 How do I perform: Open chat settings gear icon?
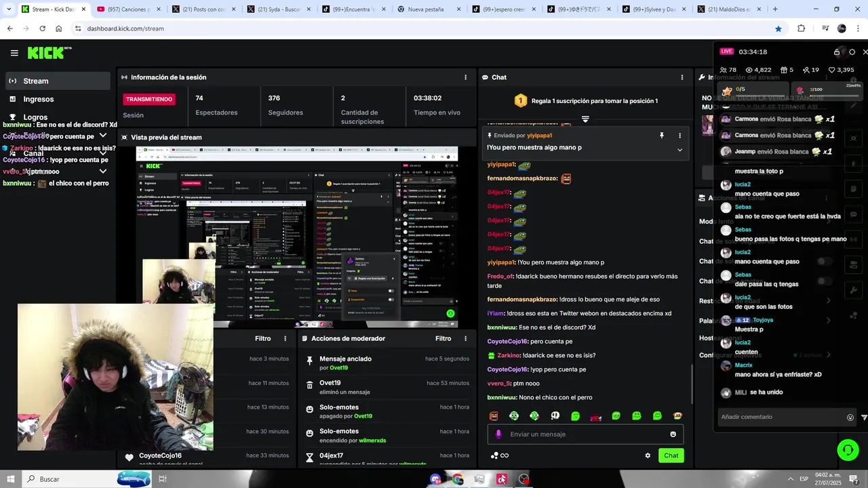(648, 455)
